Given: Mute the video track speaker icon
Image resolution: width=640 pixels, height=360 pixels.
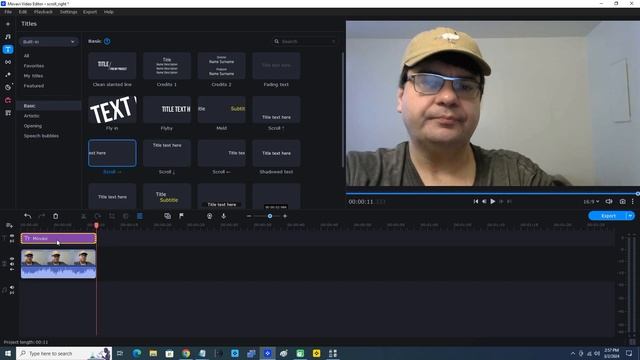Looking at the screenshot, I should 12,264.
